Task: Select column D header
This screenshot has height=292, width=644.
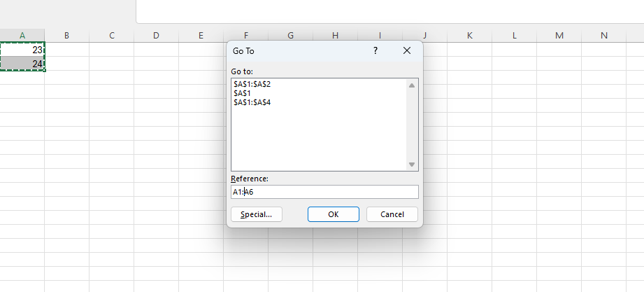Action: (156, 36)
